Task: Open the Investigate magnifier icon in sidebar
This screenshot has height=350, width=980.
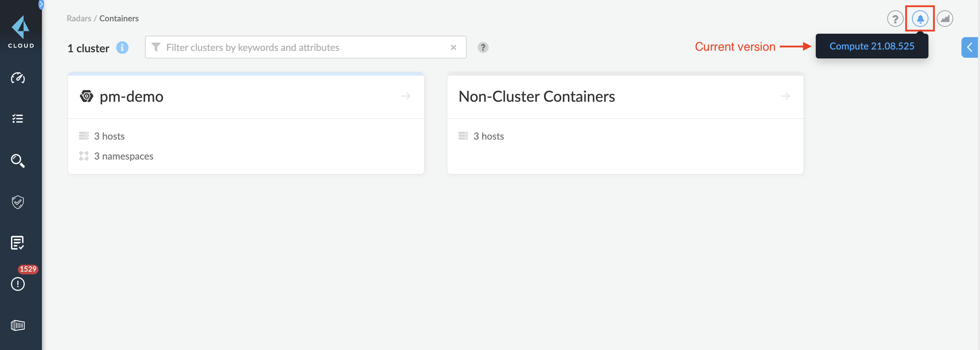Action: coord(18,161)
